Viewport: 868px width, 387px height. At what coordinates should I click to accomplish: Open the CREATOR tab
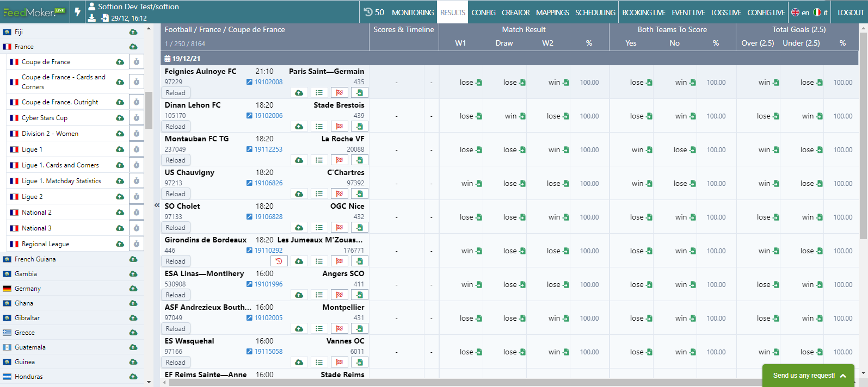516,13
